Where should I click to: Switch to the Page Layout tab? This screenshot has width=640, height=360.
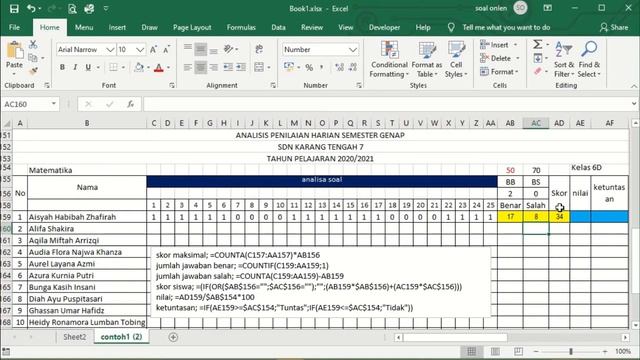(192, 27)
